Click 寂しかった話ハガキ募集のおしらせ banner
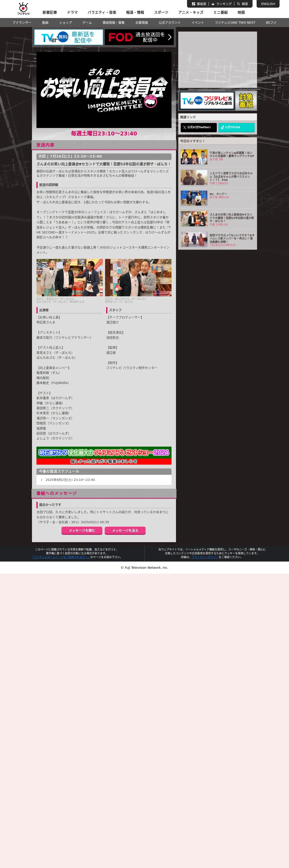289x868 pixels. click(104, 462)
